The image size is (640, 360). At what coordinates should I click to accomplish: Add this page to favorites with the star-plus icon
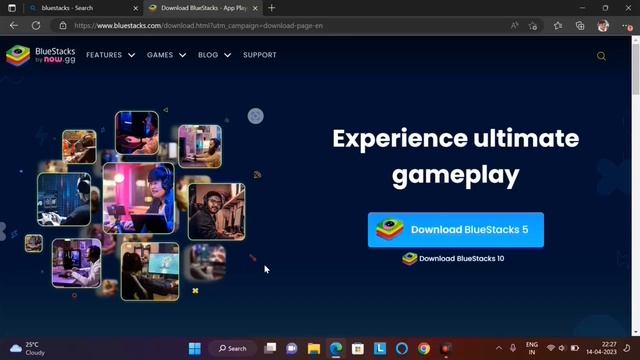533,26
